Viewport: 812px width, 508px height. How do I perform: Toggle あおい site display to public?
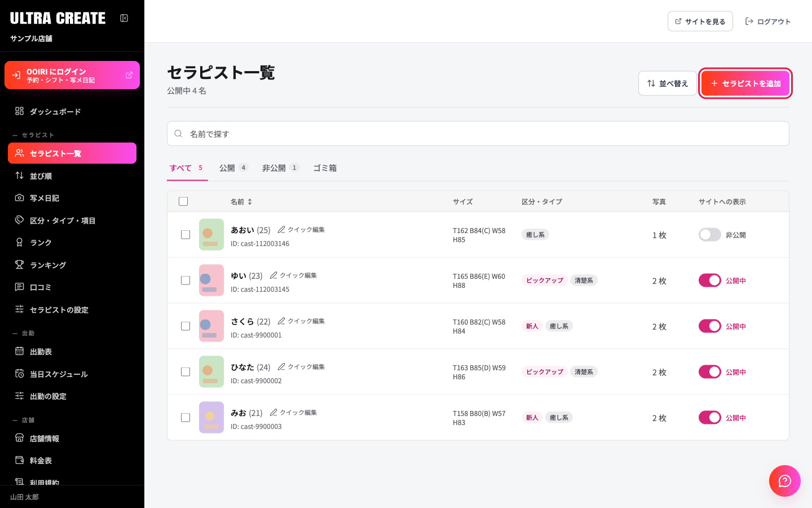click(x=710, y=235)
